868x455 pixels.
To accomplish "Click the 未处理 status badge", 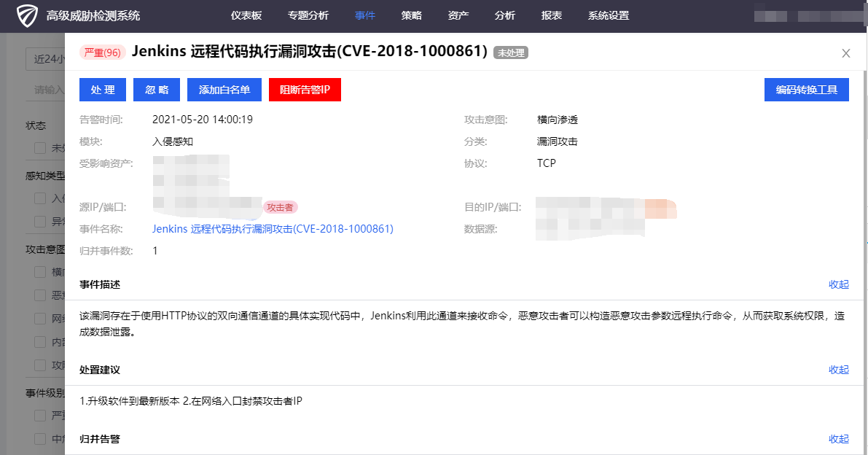I will click(511, 53).
